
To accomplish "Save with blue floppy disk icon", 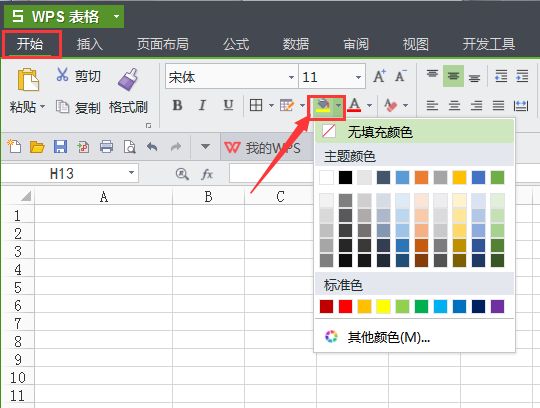I will click(60, 147).
